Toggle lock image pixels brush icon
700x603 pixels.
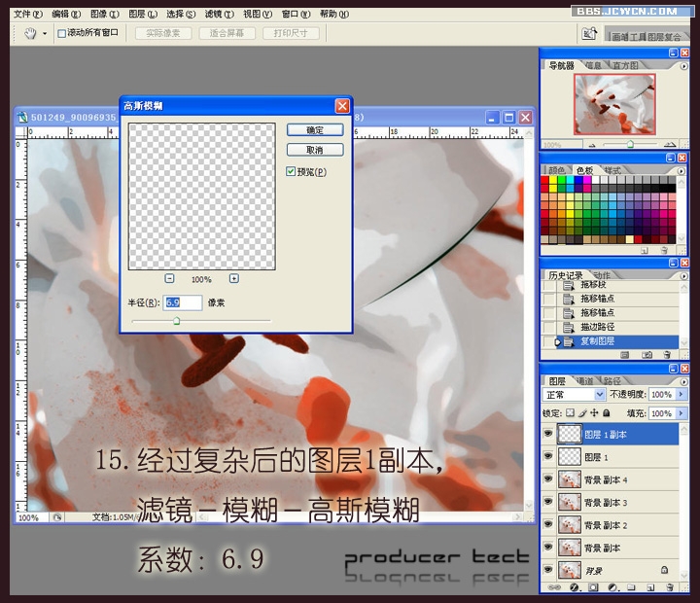click(x=582, y=413)
